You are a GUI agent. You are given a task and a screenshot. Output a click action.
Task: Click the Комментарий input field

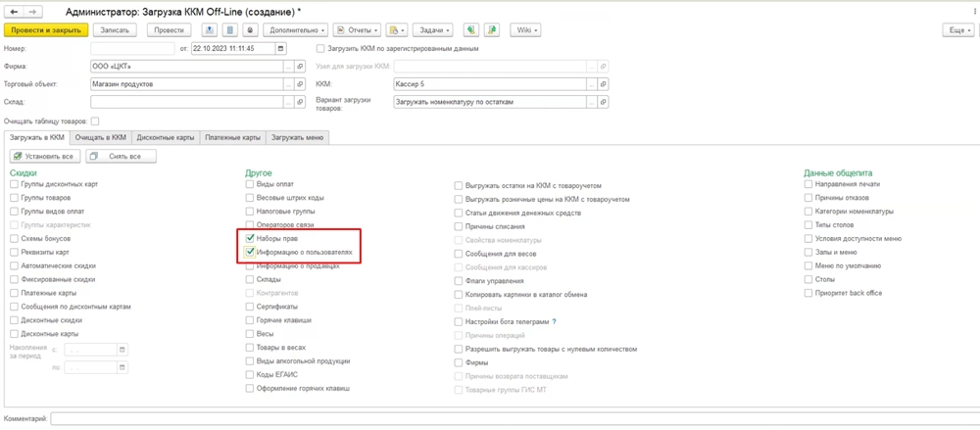pos(510,419)
